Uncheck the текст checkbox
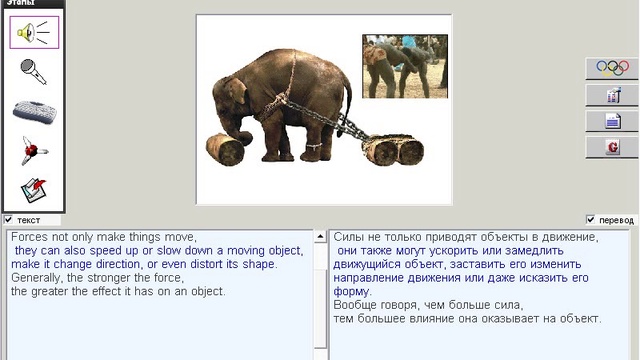Viewport: 640px width, 360px height. click(x=8, y=220)
